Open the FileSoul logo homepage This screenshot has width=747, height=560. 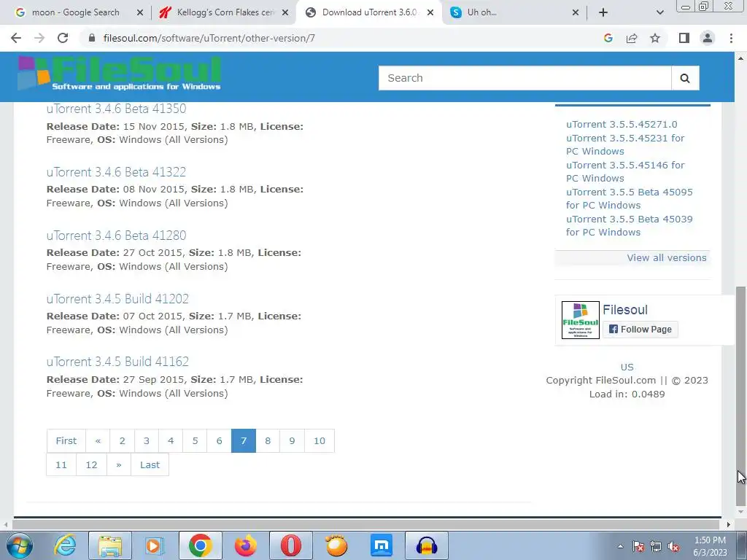click(119, 74)
